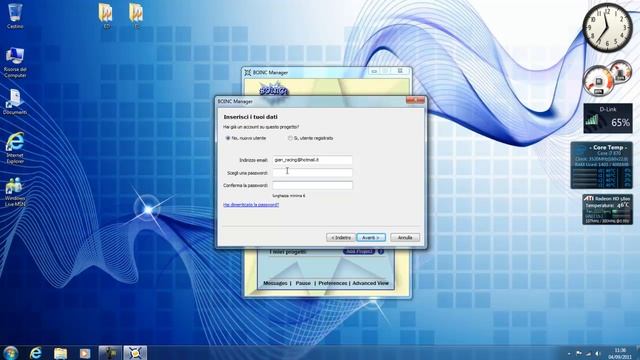
Task: Open the Windows Start menu orb
Action: [x=10, y=353]
